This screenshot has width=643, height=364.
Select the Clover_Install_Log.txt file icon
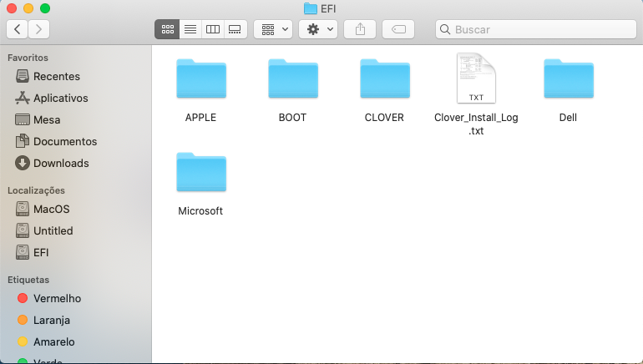(476, 78)
